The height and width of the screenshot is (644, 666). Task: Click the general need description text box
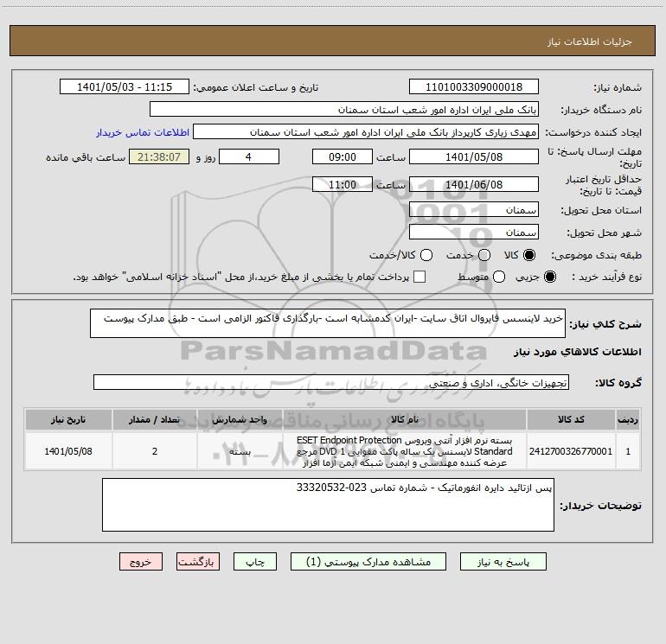pos(328,323)
